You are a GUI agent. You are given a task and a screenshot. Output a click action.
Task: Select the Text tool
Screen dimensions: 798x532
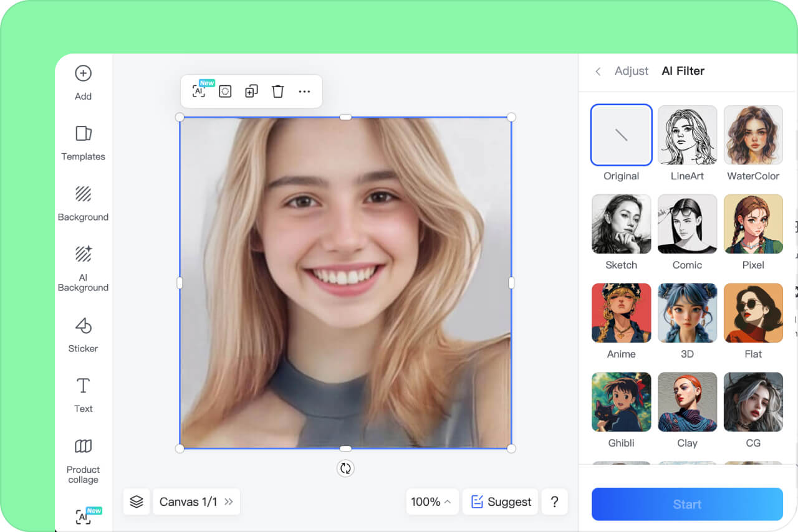pyautogui.click(x=83, y=395)
